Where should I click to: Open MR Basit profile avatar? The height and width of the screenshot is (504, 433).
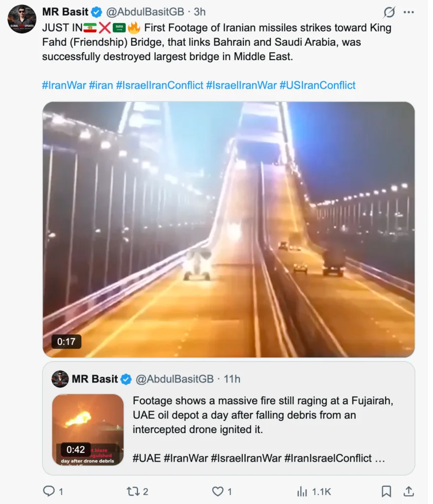point(22,19)
